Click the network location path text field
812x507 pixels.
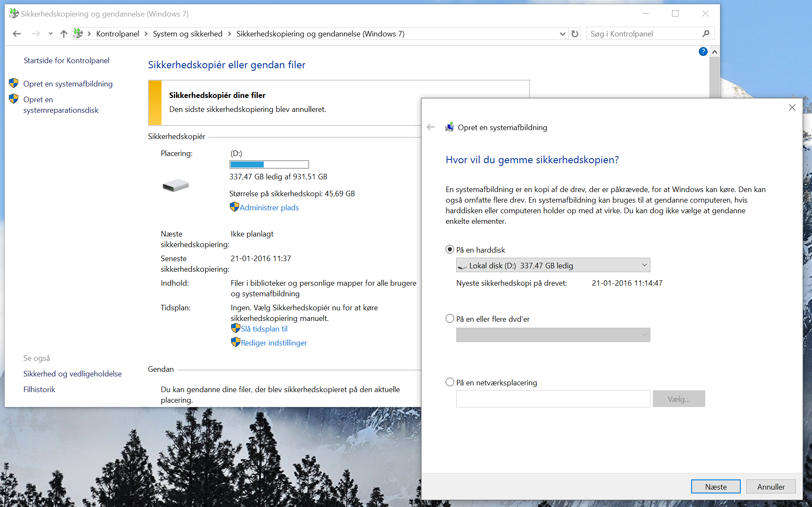(x=553, y=399)
